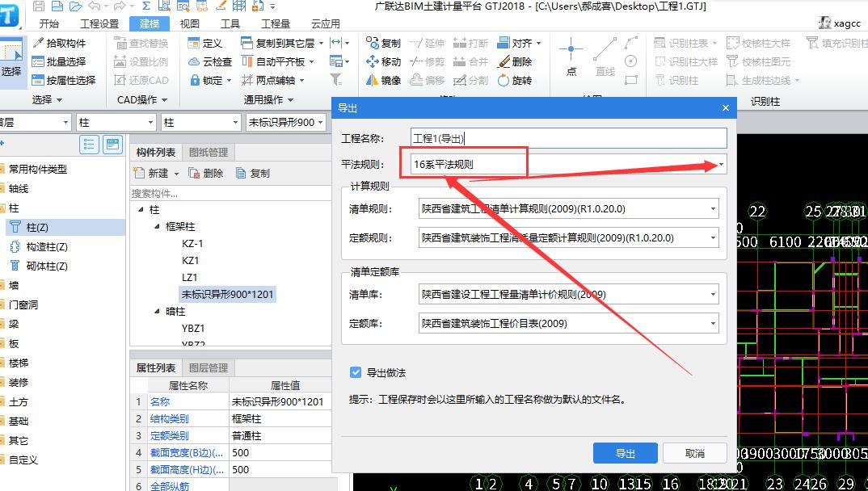
Task: Expand the 新建 dropdown arrow
Action: (176, 174)
